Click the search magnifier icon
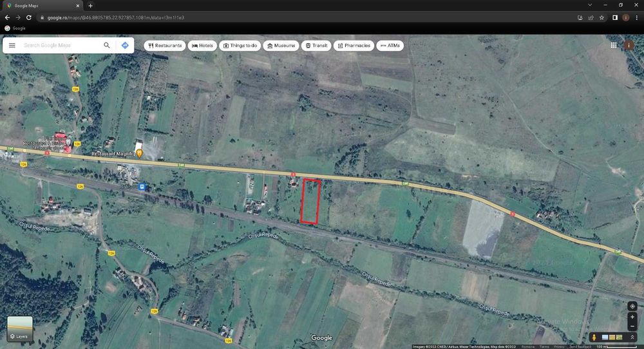 pos(107,45)
